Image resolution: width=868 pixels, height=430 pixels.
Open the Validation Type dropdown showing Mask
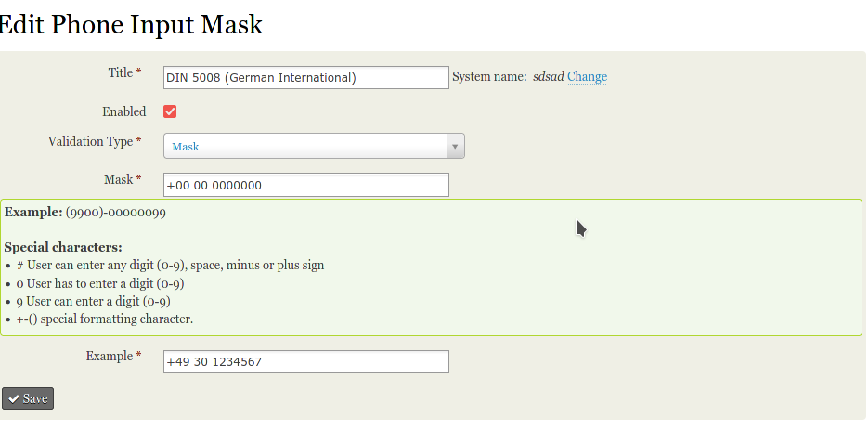[x=305, y=147]
